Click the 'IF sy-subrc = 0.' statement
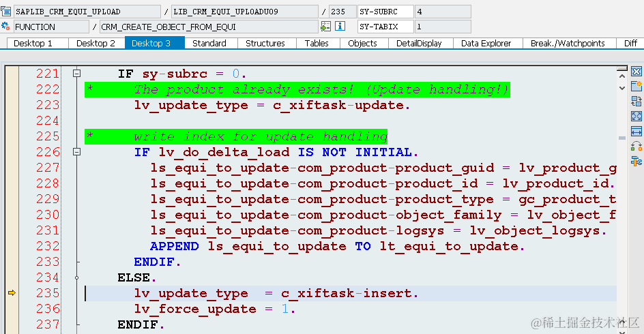 click(x=182, y=74)
